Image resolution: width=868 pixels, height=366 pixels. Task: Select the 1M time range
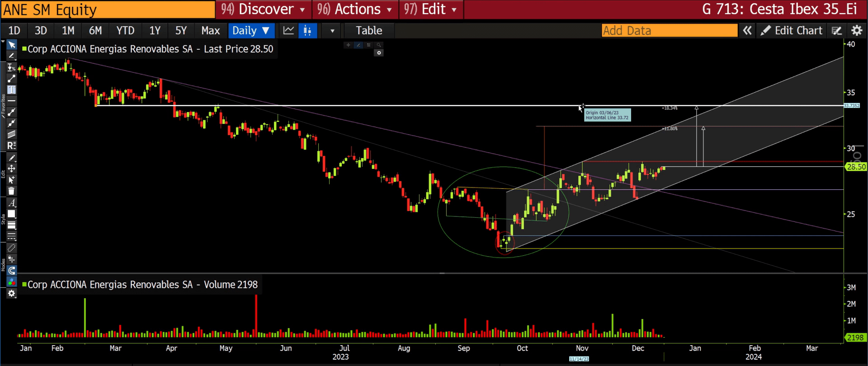point(68,31)
